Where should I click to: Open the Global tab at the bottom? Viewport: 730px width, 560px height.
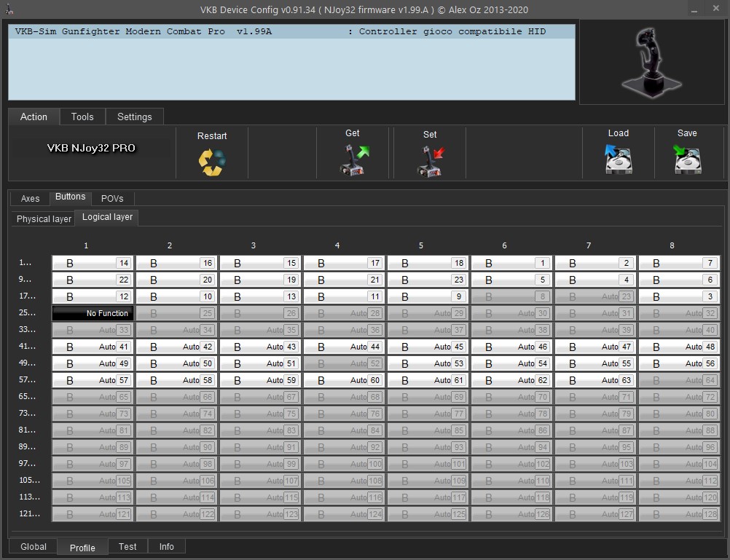(34, 546)
